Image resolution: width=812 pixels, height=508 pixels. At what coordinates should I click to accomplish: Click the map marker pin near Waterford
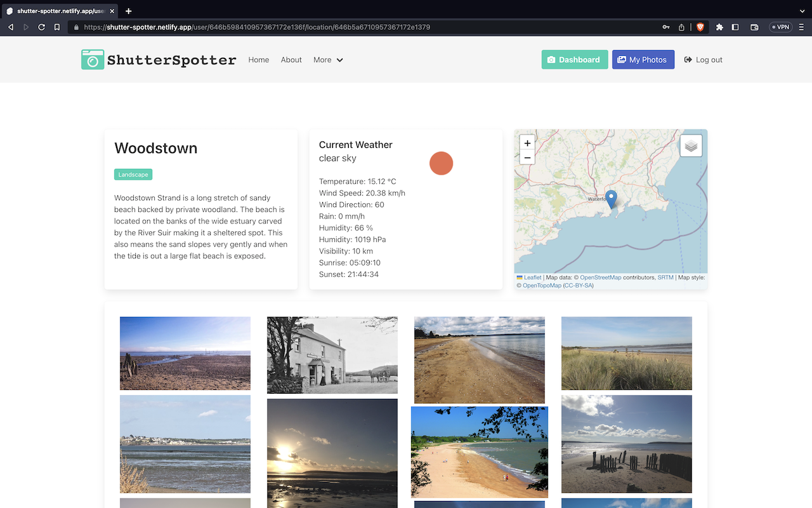click(611, 199)
